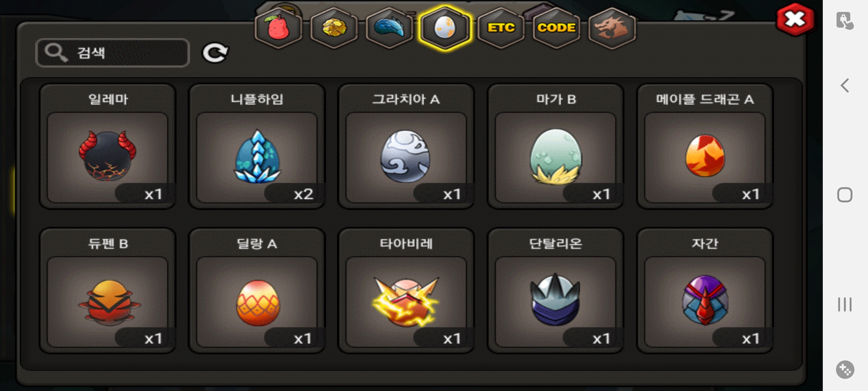Switch to the gold nugget tab
This screenshot has width=868, height=391.
click(x=334, y=28)
